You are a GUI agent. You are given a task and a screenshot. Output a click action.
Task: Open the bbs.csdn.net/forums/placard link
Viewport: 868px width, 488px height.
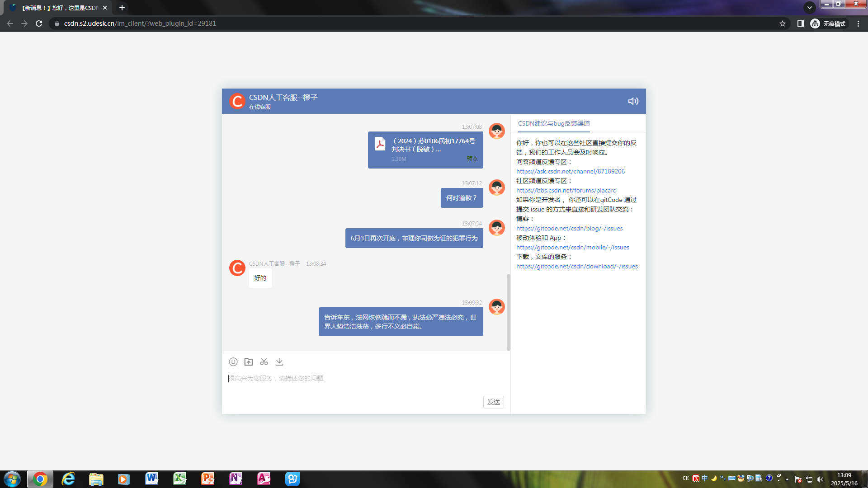click(566, 190)
